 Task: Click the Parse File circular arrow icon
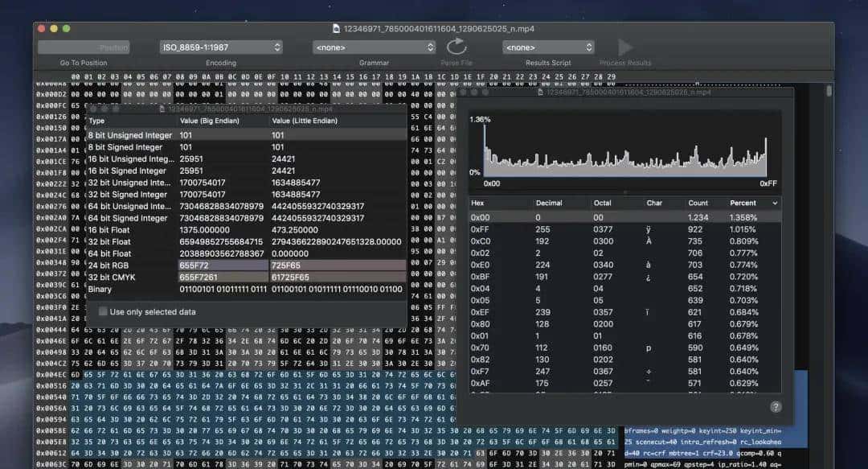click(457, 47)
